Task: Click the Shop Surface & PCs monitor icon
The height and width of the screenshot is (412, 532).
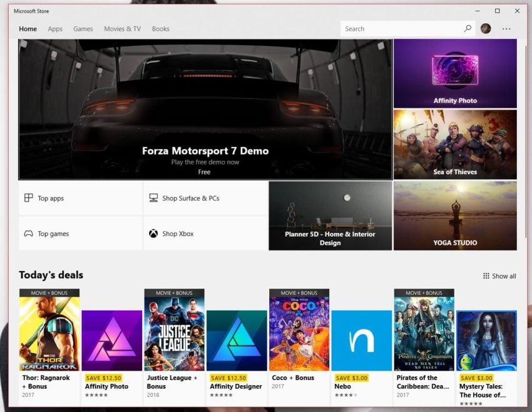Action: pos(153,198)
